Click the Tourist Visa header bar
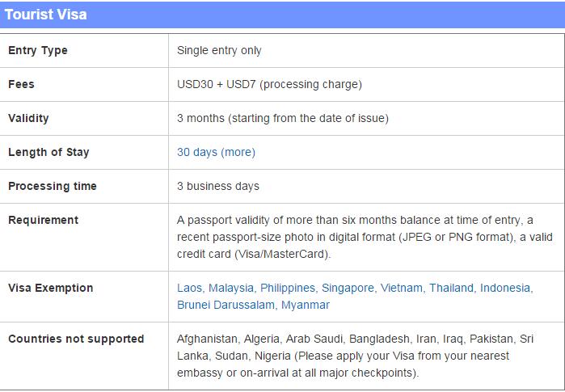This screenshot has width=565, height=392. (283, 15)
